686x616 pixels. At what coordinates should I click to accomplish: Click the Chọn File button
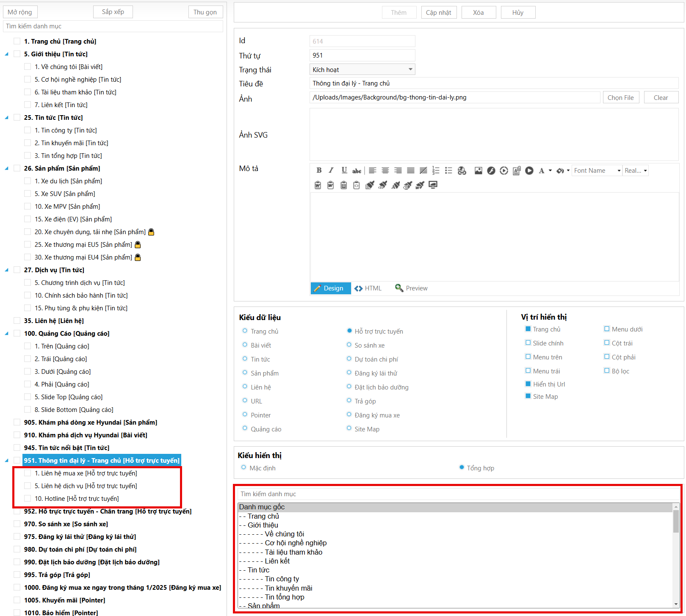point(620,98)
